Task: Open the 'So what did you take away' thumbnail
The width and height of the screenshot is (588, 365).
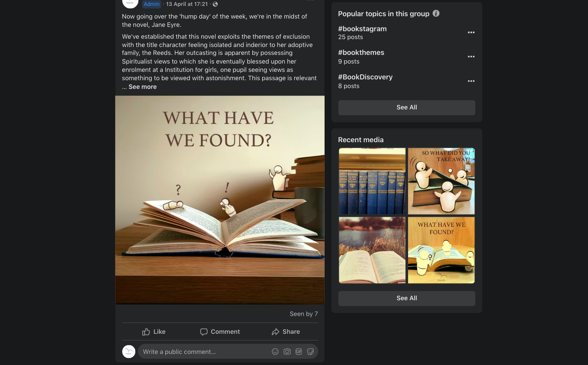Action: 441,181
